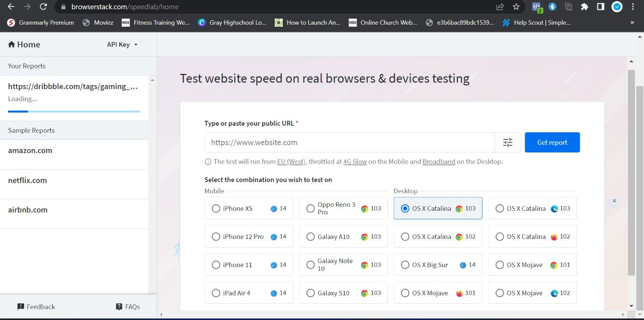Expand the hidden bookmarks chevron
Image resolution: width=644 pixels, height=320 pixels.
(x=632, y=22)
